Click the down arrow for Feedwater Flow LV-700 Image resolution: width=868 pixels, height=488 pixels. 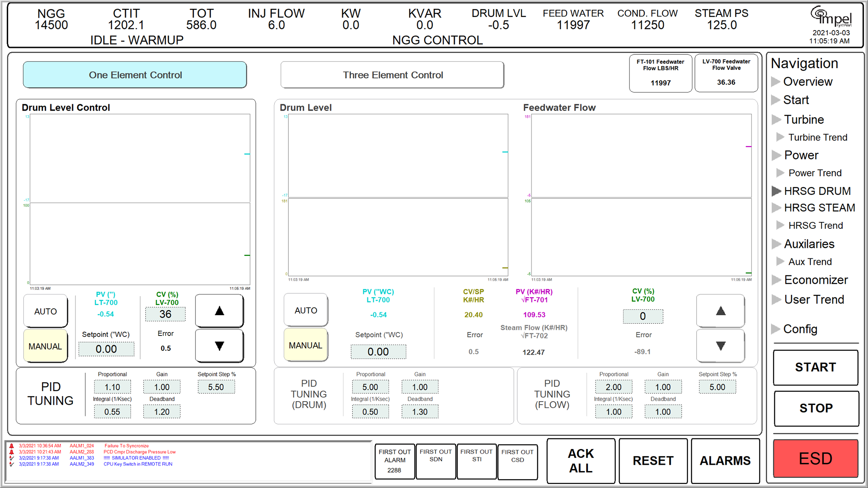coord(721,346)
